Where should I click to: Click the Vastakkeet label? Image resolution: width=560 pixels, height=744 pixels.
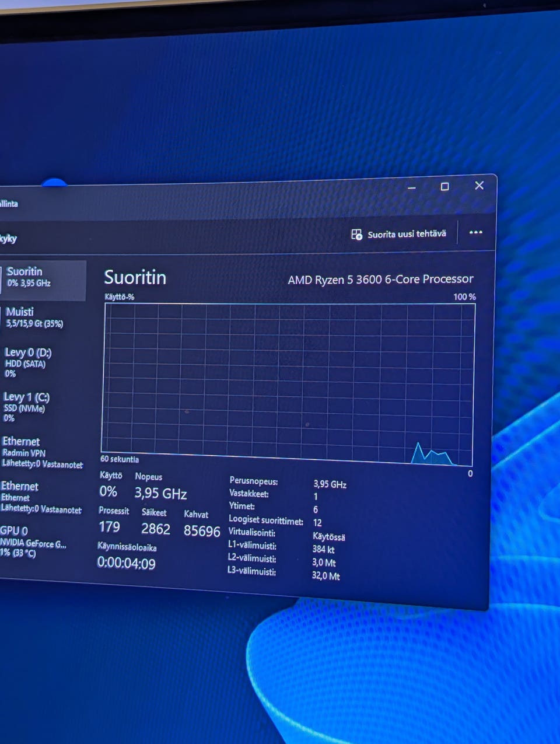249,494
